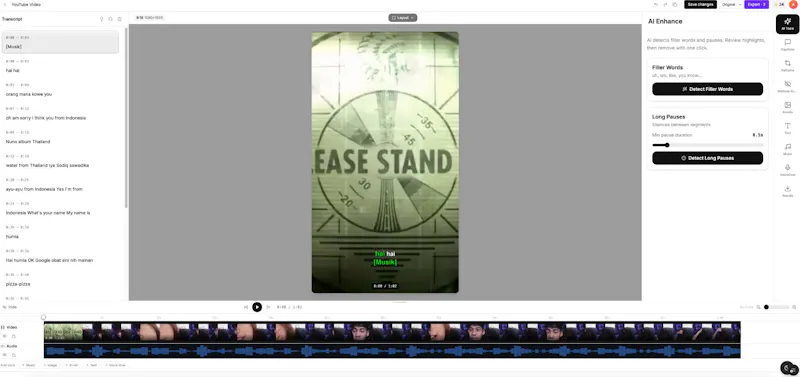Open the VoiceOver microphone tool
The width and height of the screenshot is (800, 377).
787,170
